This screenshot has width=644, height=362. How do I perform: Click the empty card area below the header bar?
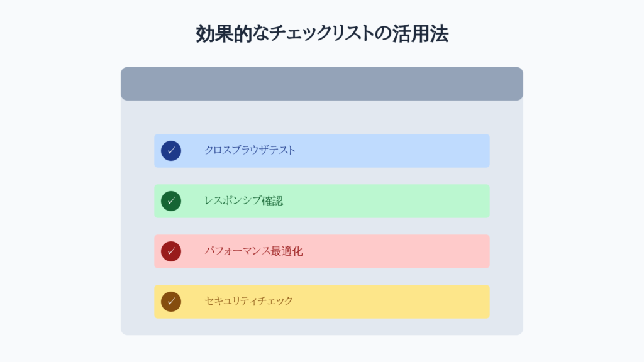point(322,118)
